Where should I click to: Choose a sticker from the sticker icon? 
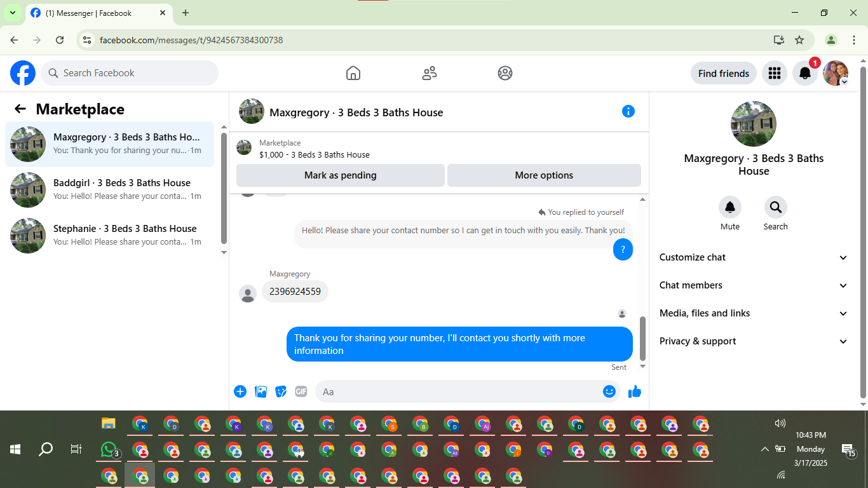[x=281, y=391]
